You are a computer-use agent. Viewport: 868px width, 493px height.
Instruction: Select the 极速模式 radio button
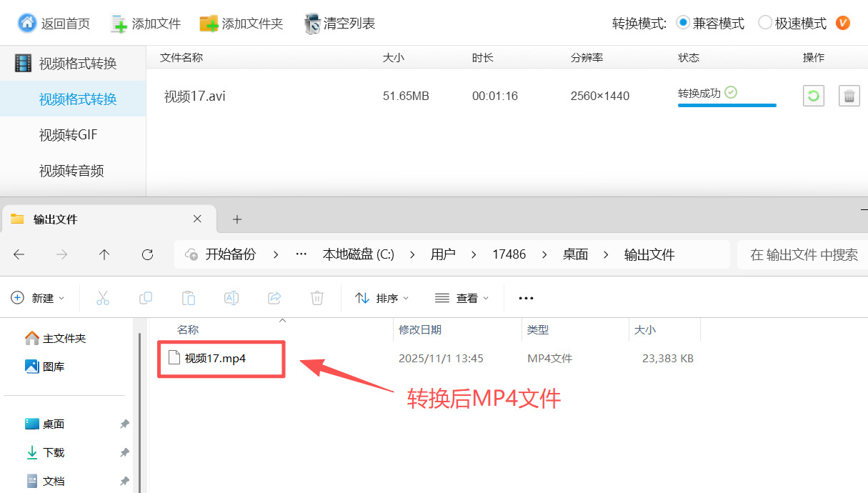click(x=765, y=23)
